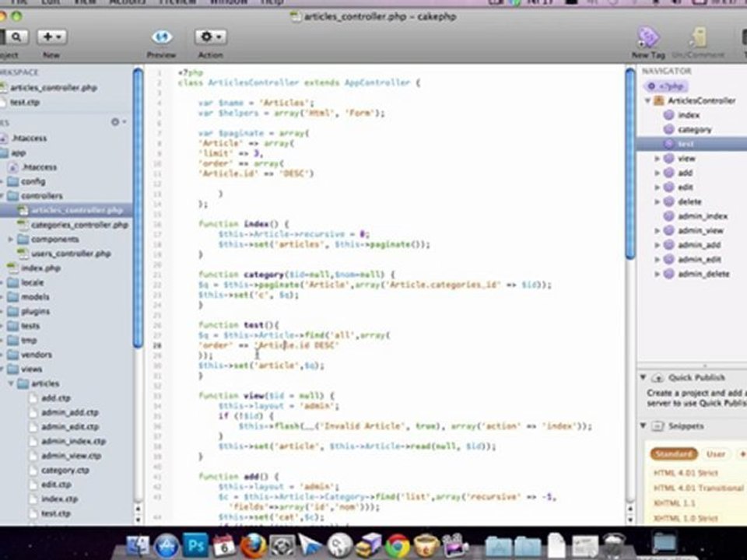The width and height of the screenshot is (747, 560).
Task: Select admin_delete function icon in Navigator
Action: (x=669, y=274)
